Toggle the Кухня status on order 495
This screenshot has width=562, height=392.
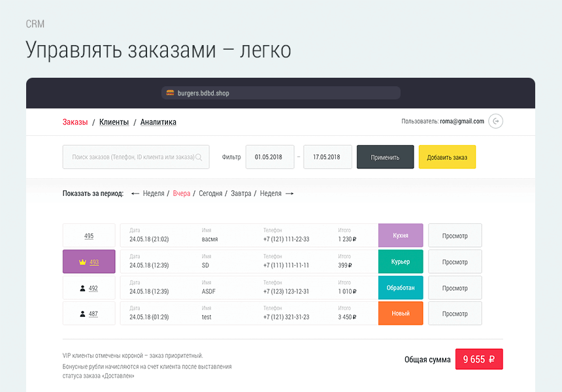401,235
